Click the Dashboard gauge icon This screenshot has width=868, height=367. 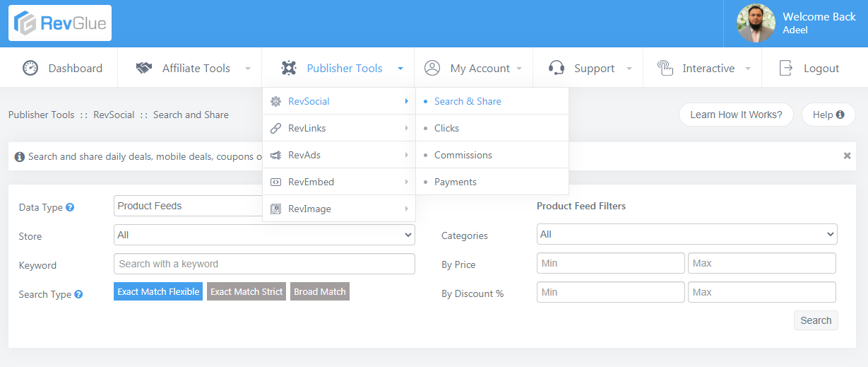point(30,68)
